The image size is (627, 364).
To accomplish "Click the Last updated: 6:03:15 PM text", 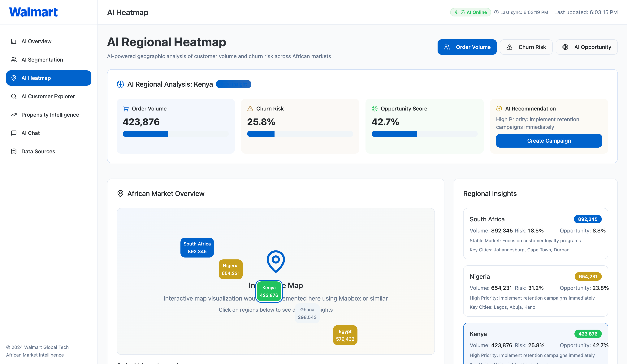I will 586,12.
